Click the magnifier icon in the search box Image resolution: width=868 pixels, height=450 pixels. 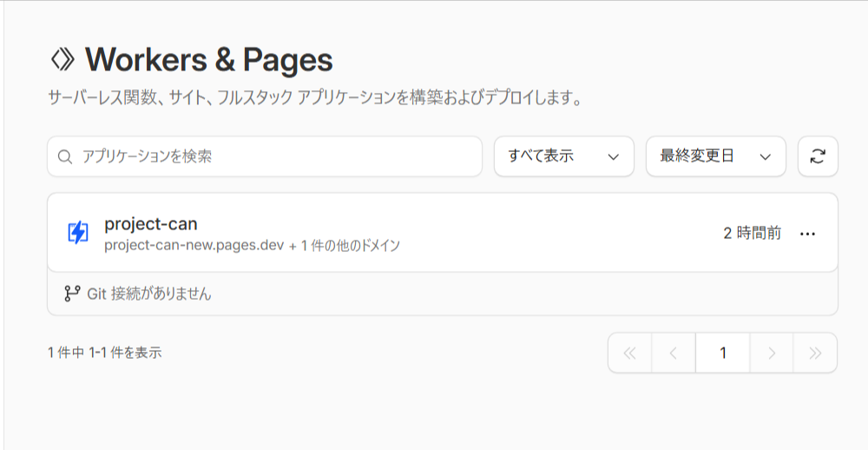pos(64,157)
